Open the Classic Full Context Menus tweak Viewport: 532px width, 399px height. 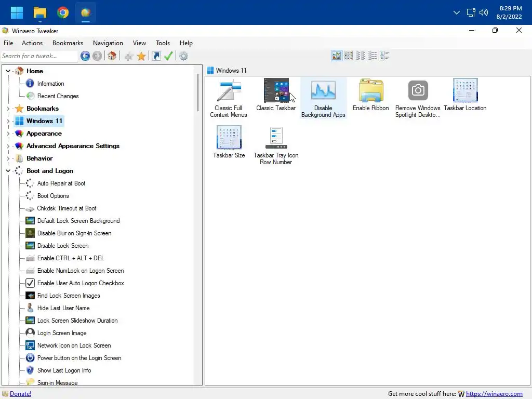[229, 98]
